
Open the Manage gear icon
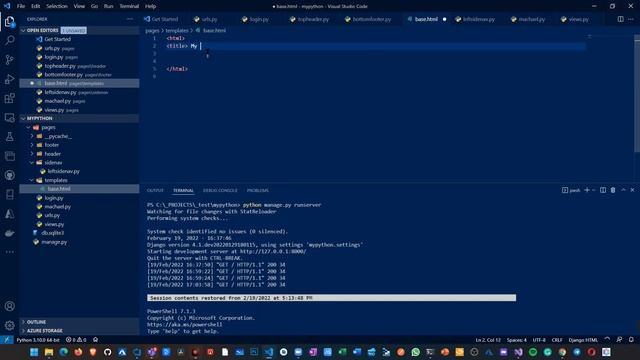pos(9,325)
